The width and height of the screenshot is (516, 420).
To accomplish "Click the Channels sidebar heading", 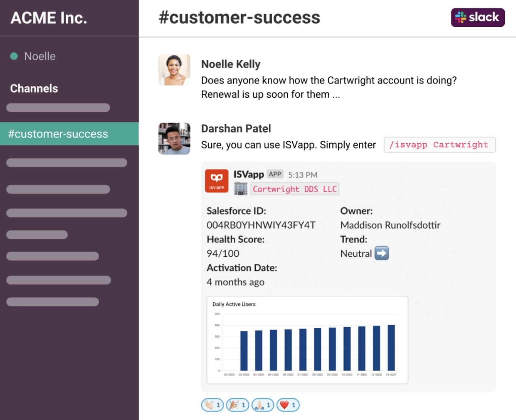I will point(34,88).
